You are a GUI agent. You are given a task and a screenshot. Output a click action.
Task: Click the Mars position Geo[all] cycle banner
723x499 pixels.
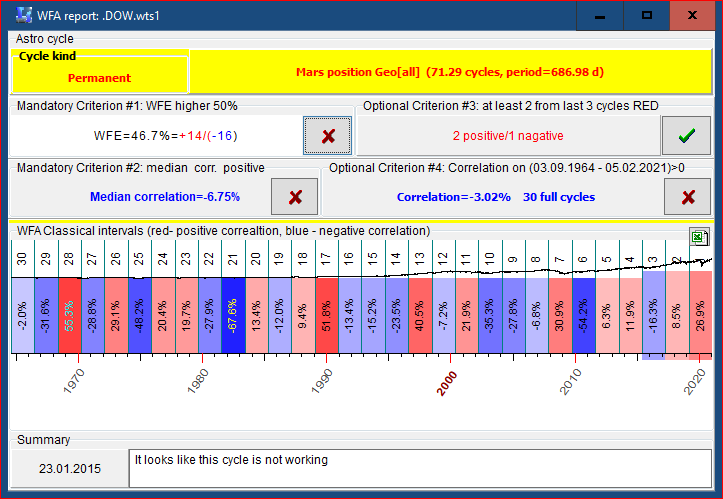pos(450,72)
